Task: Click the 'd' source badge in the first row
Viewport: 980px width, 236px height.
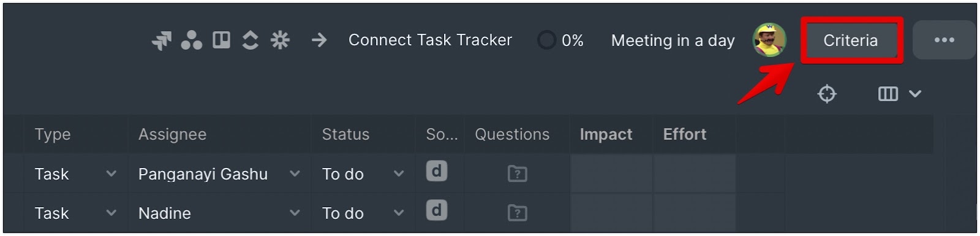Action: coord(437,171)
